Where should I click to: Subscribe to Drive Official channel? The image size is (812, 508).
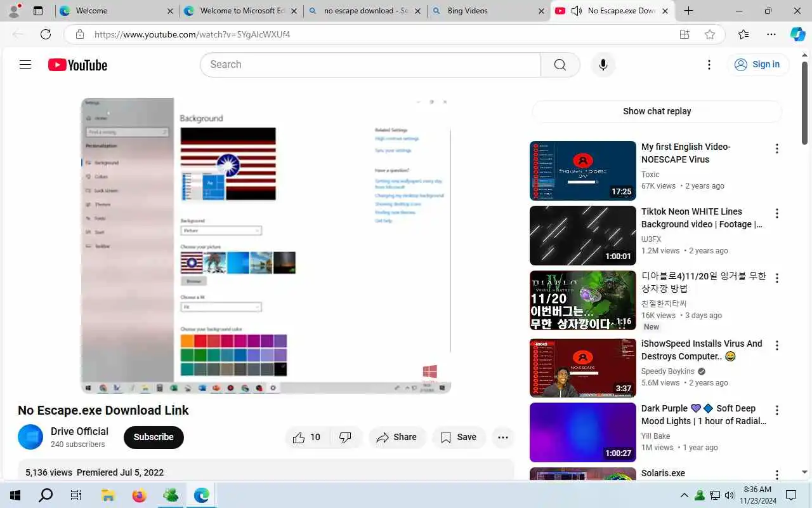[x=154, y=437]
